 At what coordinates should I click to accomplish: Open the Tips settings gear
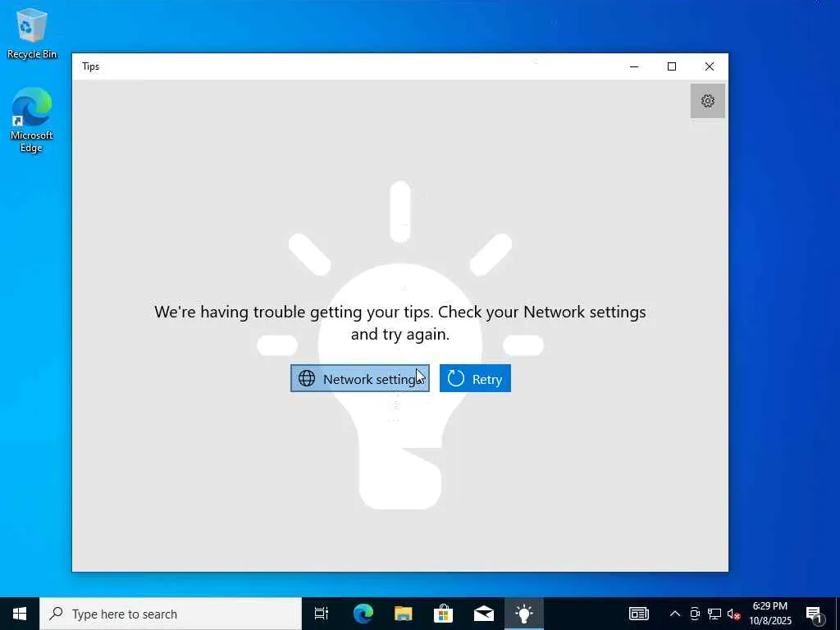pos(707,101)
